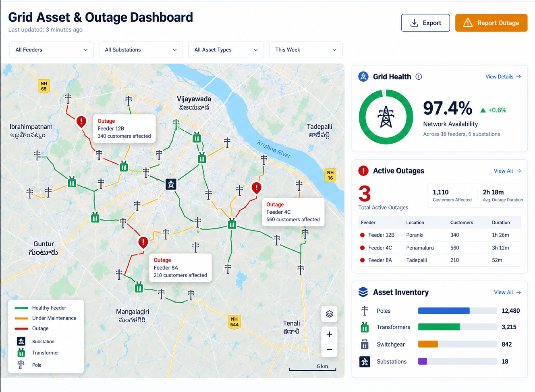Open Active Outages View All link
Screen dimensions: 535x392
508,171
